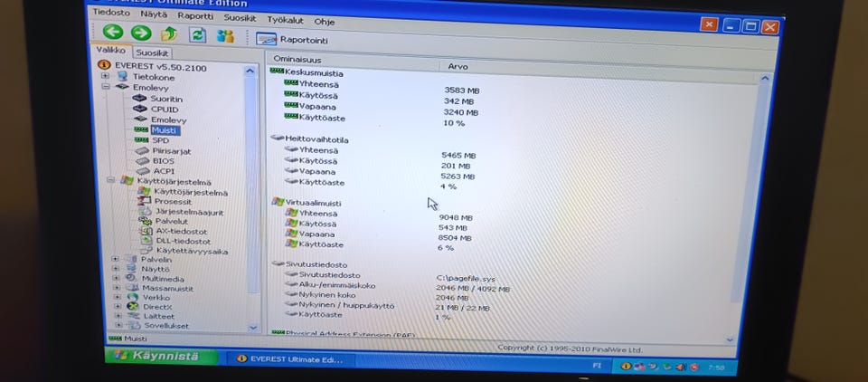The image size is (868, 382).
Task: Open the Työkalut menu
Action: pyautogui.click(x=285, y=21)
